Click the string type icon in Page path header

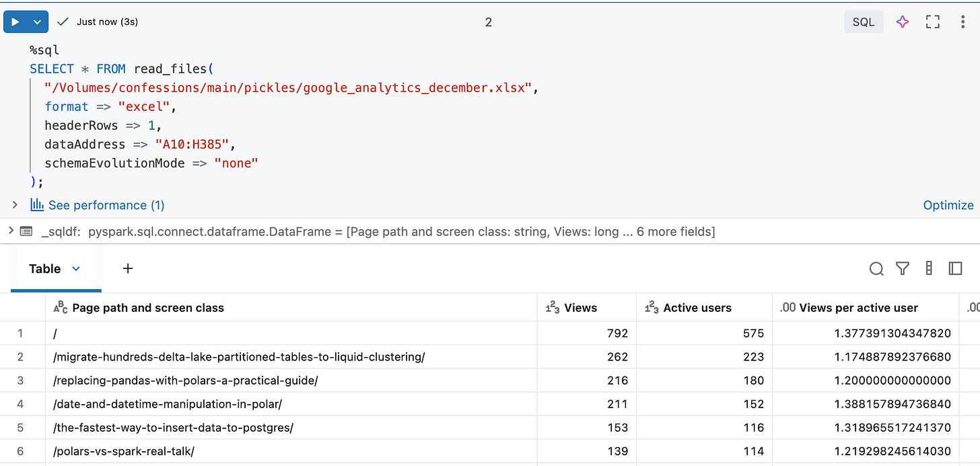(x=61, y=308)
